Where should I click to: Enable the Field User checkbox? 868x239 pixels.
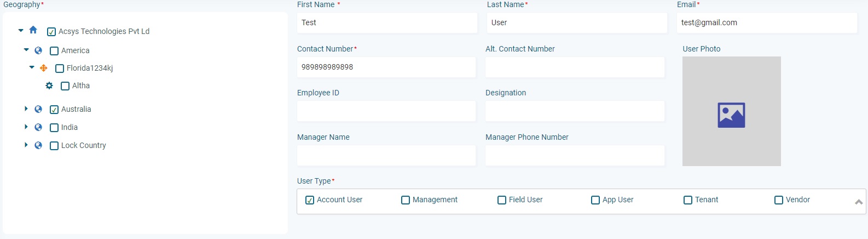[x=502, y=200]
